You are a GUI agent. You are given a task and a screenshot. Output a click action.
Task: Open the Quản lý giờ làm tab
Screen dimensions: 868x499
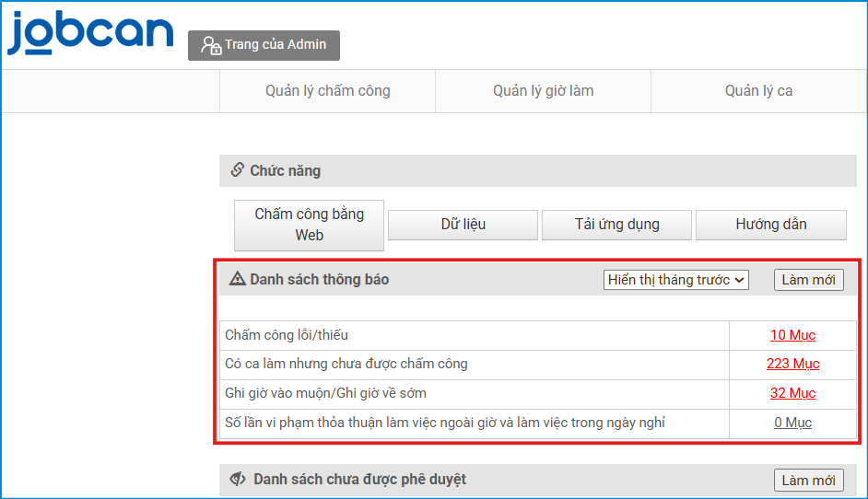tap(543, 90)
